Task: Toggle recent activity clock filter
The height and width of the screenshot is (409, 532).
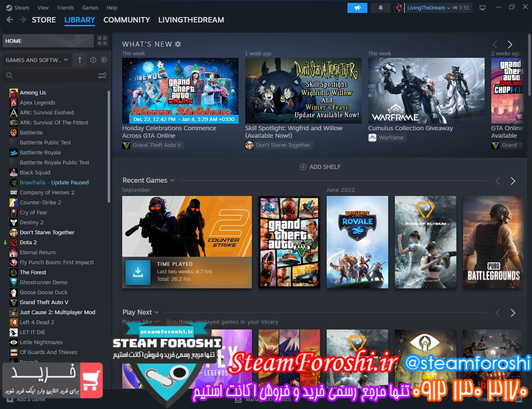Action: [93, 60]
